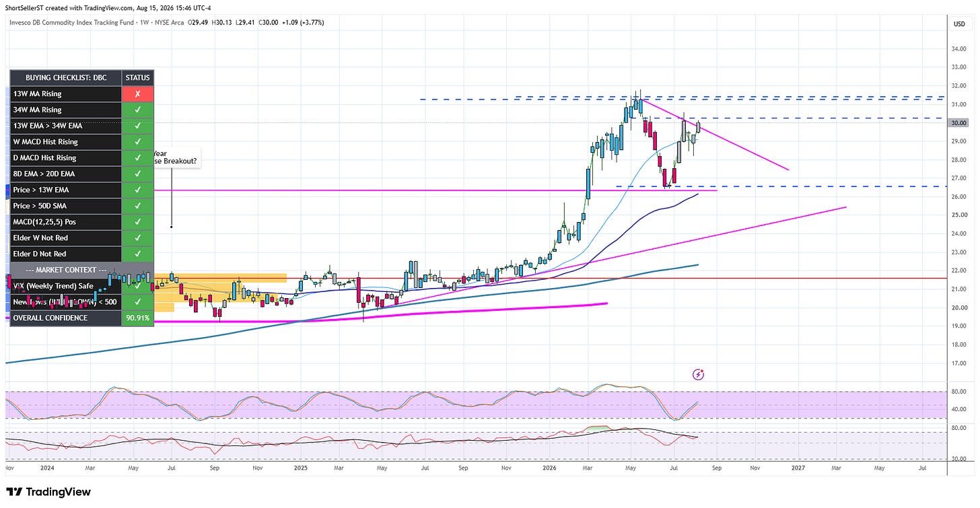
Task: Select the status check for MACD(12,25,5) Pos
Action: 137,222
